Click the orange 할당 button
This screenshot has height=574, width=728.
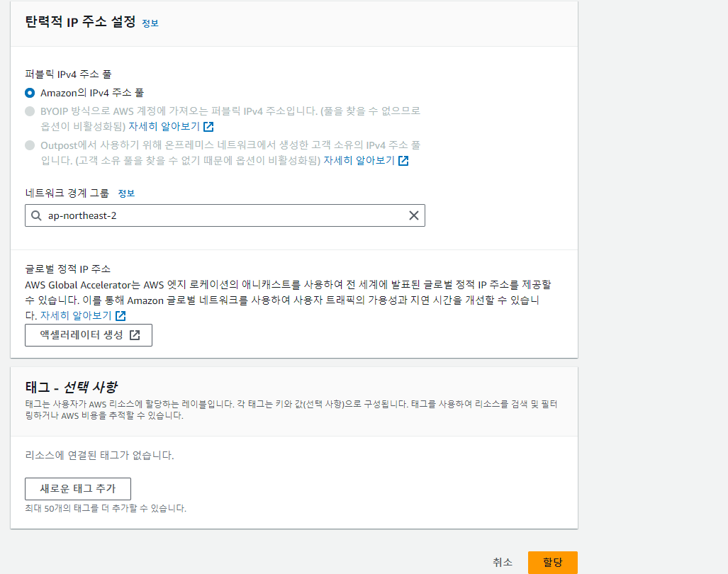(x=552, y=563)
